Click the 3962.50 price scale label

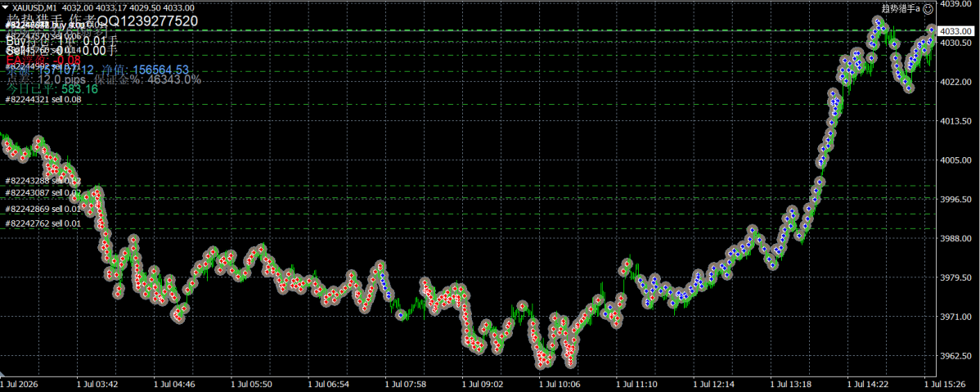point(955,356)
